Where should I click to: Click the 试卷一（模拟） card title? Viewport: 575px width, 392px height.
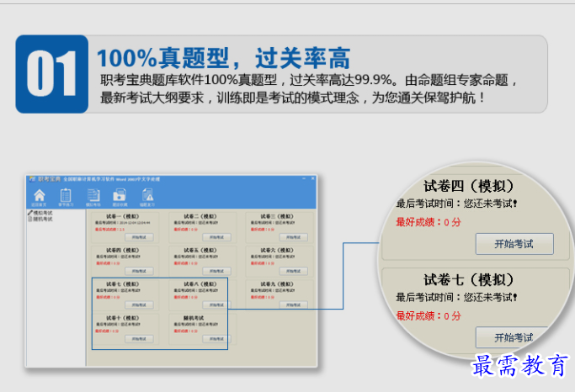tap(122, 216)
